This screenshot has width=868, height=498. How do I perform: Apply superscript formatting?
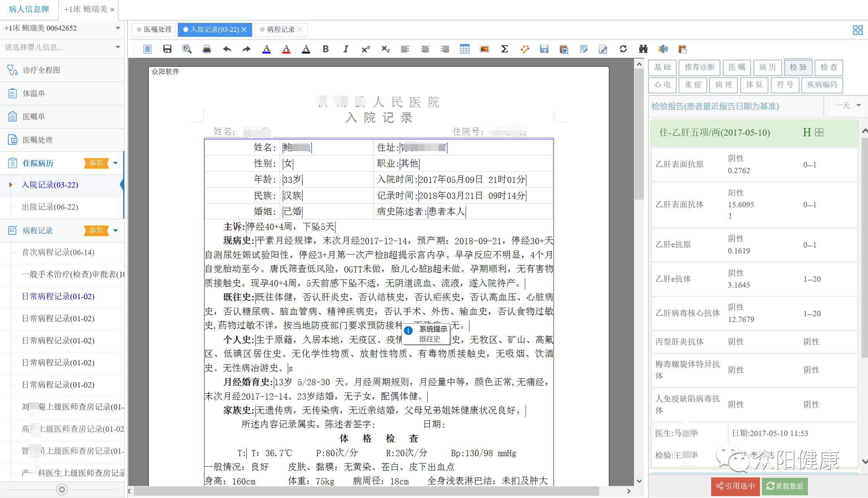click(365, 49)
